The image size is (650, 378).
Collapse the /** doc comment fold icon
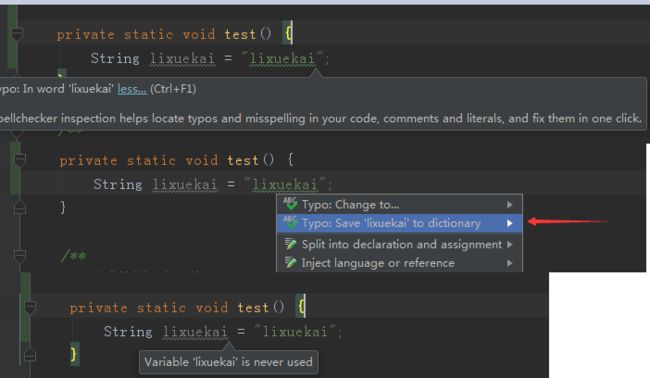coord(19,256)
